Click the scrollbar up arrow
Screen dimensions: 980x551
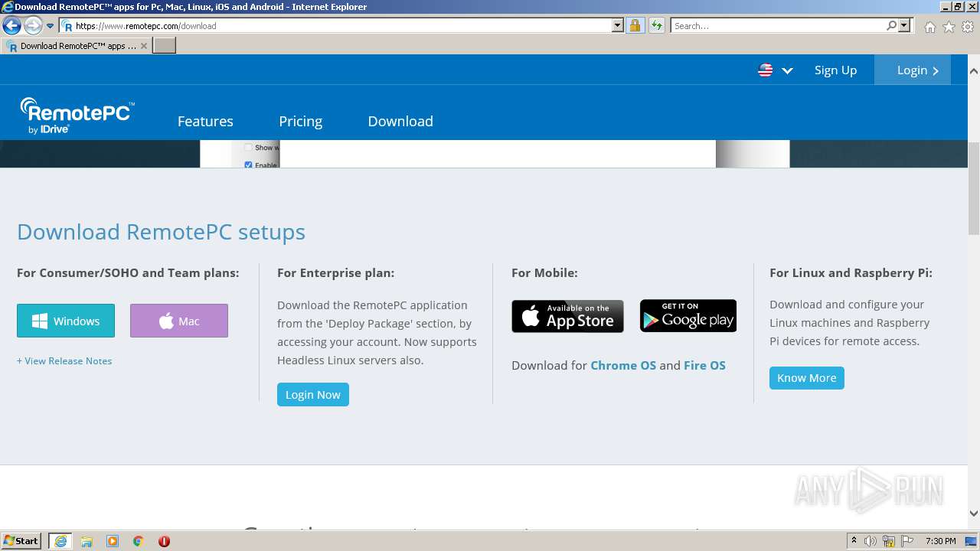[974, 71]
